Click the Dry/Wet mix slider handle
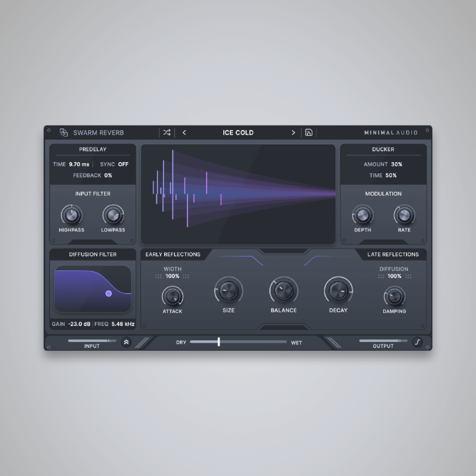Viewport: 476px width, 476px height. click(218, 342)
